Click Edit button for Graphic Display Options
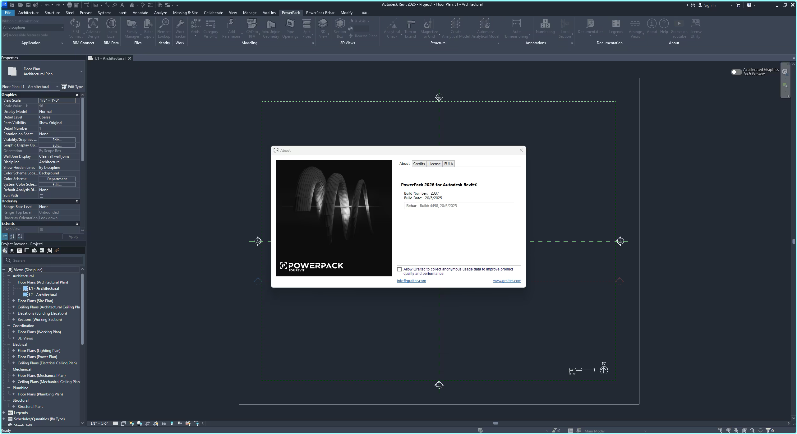 pyautogui.click(x=57, y=145)
